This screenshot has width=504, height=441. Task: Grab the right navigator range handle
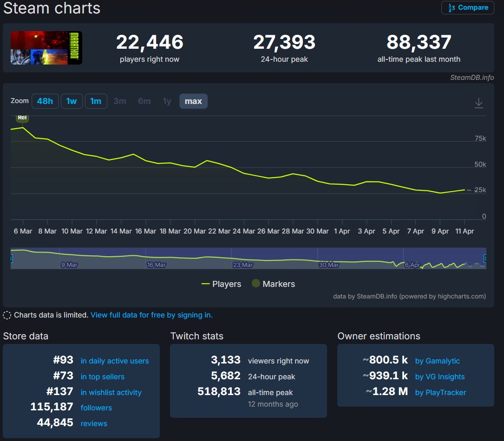pyautogui.click(x=485, y=258)
